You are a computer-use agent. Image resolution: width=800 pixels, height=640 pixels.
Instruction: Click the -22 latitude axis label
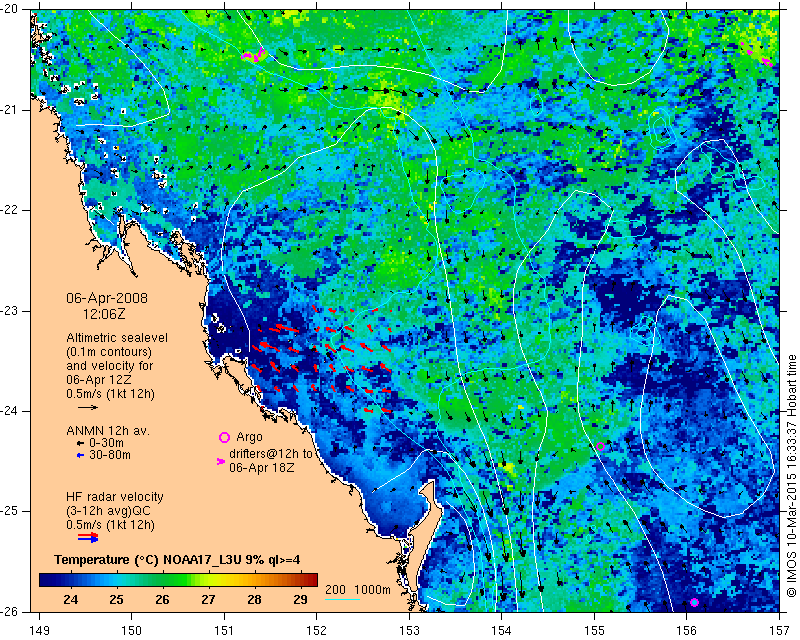tap(9, 210)
